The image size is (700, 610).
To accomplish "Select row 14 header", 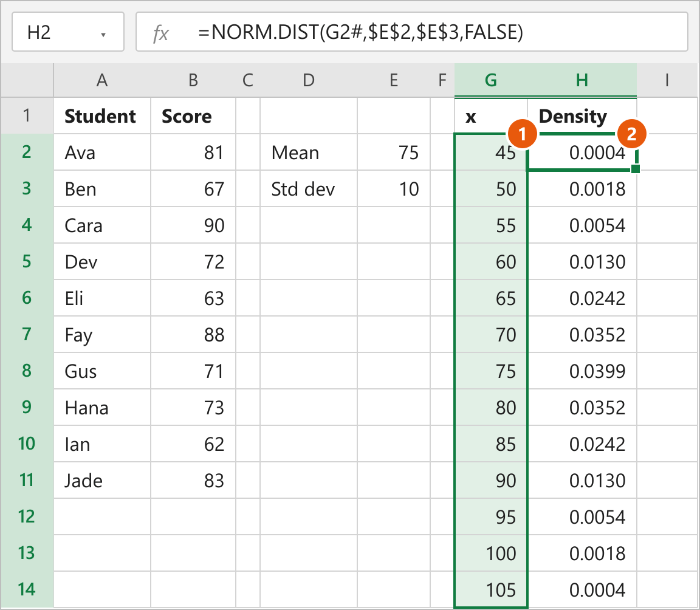I will click(x=27, y=589).
